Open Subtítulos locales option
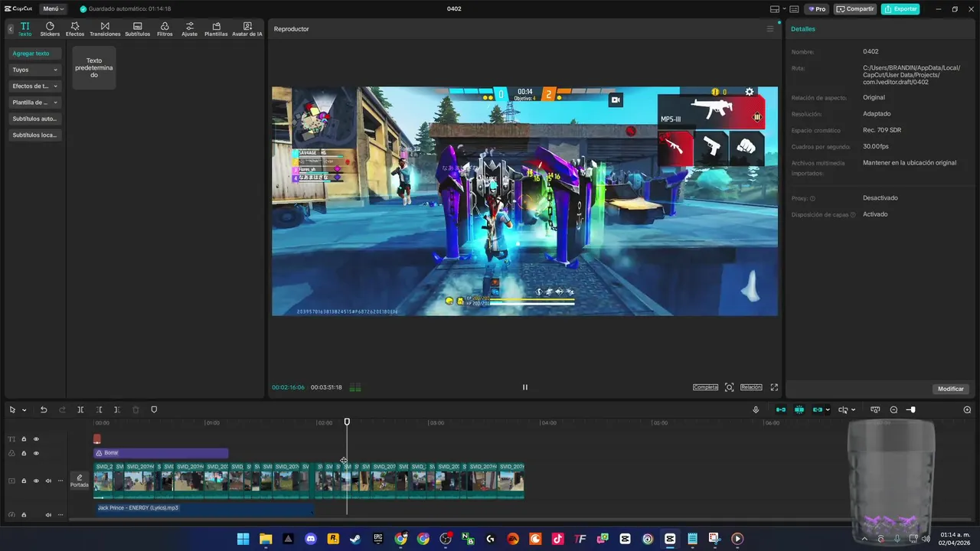The image size is (980, 551). [34, 135]
